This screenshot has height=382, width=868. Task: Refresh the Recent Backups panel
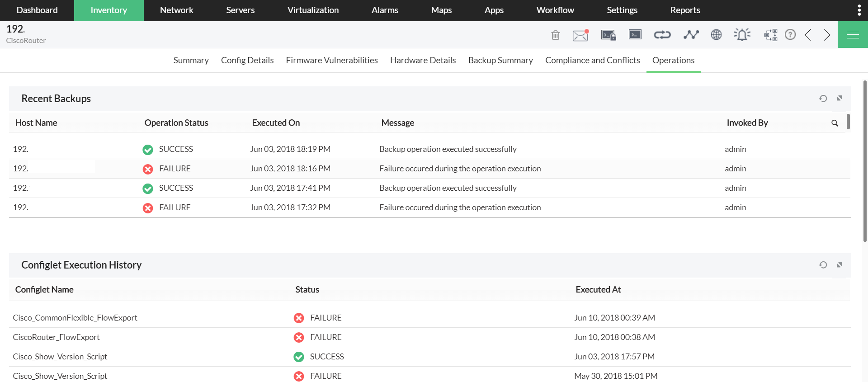click(x=823, y=99)
